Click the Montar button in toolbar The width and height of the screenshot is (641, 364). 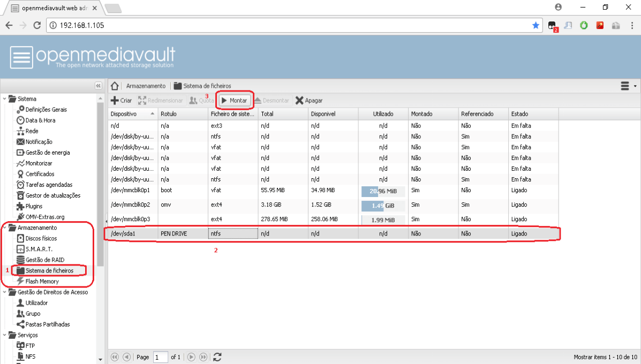(x=234, y=101)
